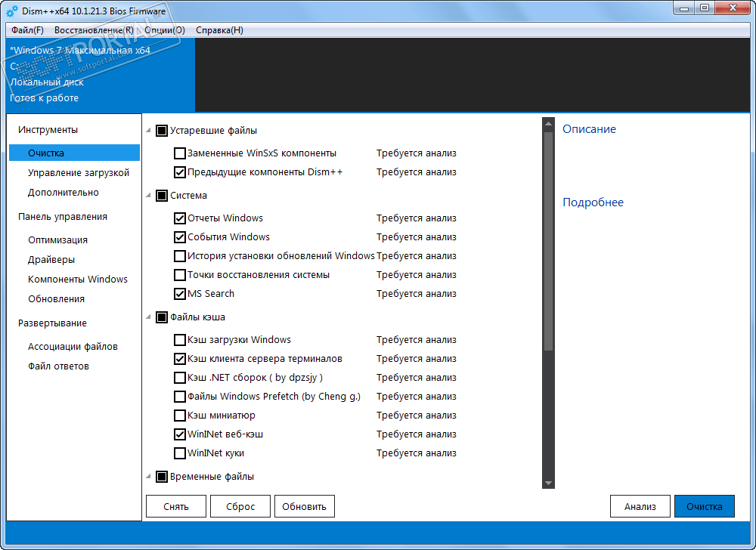The width and height of the screenshot is (756, 550).
Task: Uncheck Отчеты Windows checkbox
Action: pyautogui.click(x=179, y=218)
